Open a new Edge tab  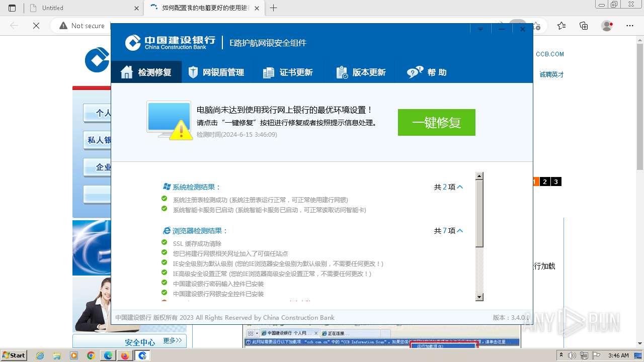click(x=274, y=8)
